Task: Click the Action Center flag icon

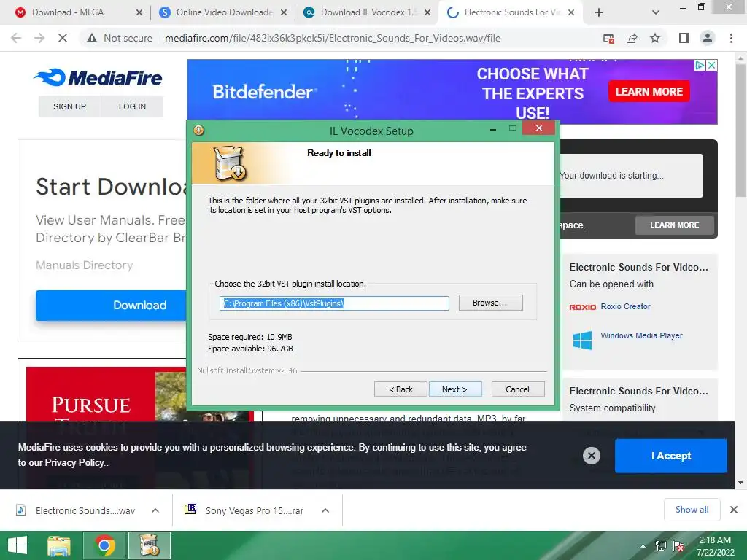Action: pos(678,547)
